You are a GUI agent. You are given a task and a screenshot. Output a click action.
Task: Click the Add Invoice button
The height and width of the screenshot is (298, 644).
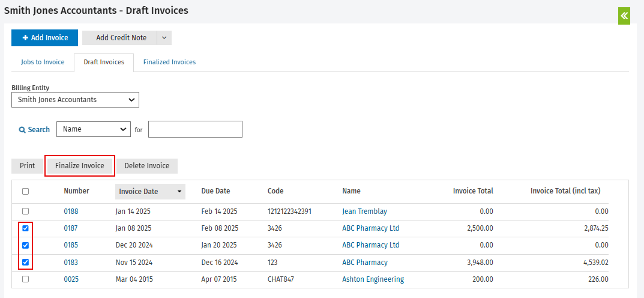click(45, 38)
